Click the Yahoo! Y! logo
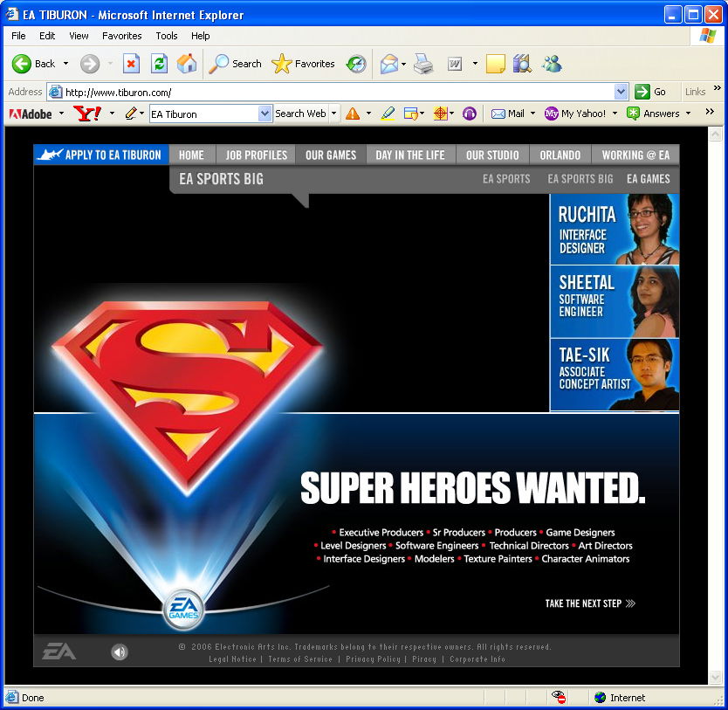728x710 pixels. 87,114
